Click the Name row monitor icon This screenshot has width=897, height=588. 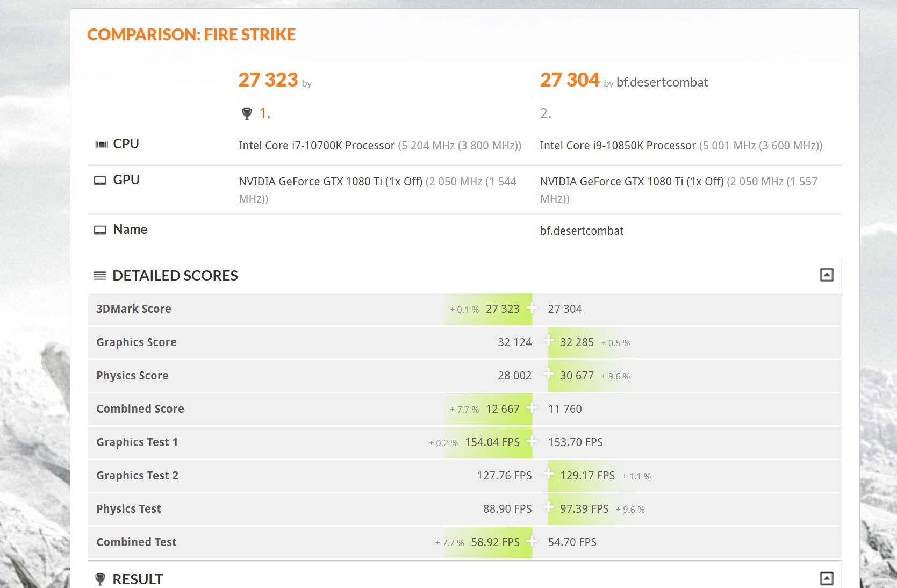coord(100,230)
